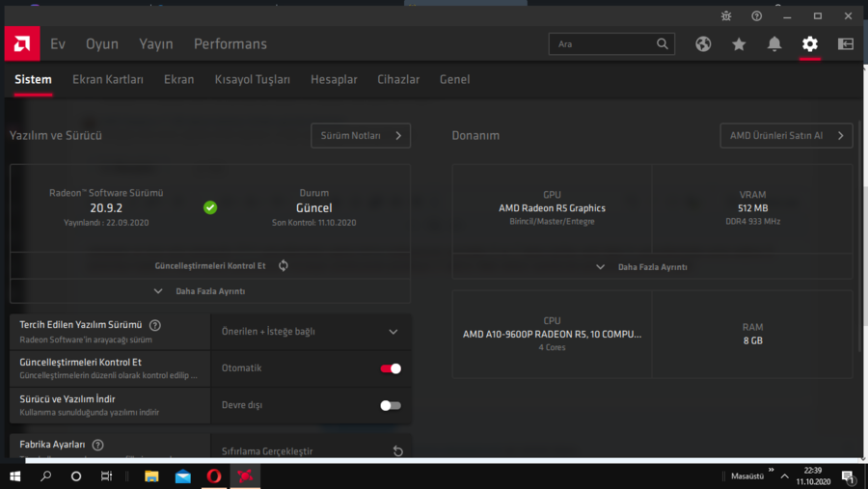Viewport: 868px width, 489px height.
Task: Open Opera browser in taskbar
Action: [214, 476]
